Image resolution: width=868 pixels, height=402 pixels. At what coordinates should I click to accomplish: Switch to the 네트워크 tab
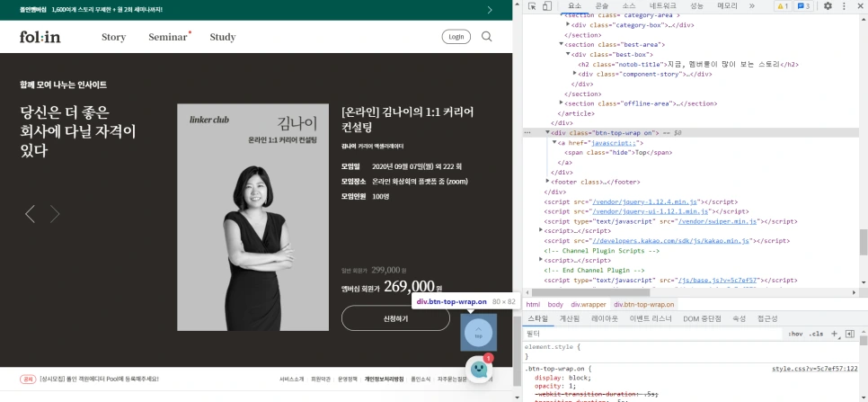[x=662, y=6]
